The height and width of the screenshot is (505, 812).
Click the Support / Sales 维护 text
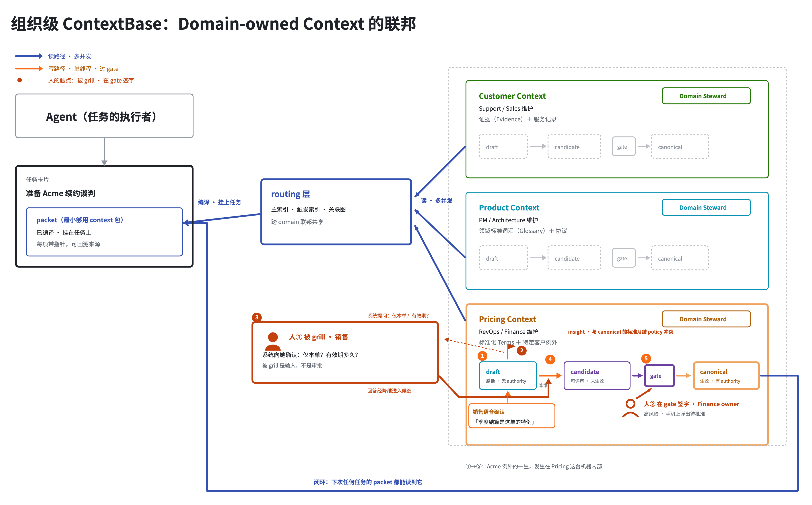(506, 108)
